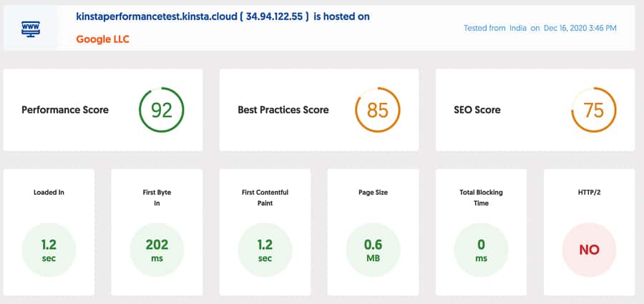Click the WWW website icon
Image resolution: width=644 pixels, height=304 pixels.
31,28
